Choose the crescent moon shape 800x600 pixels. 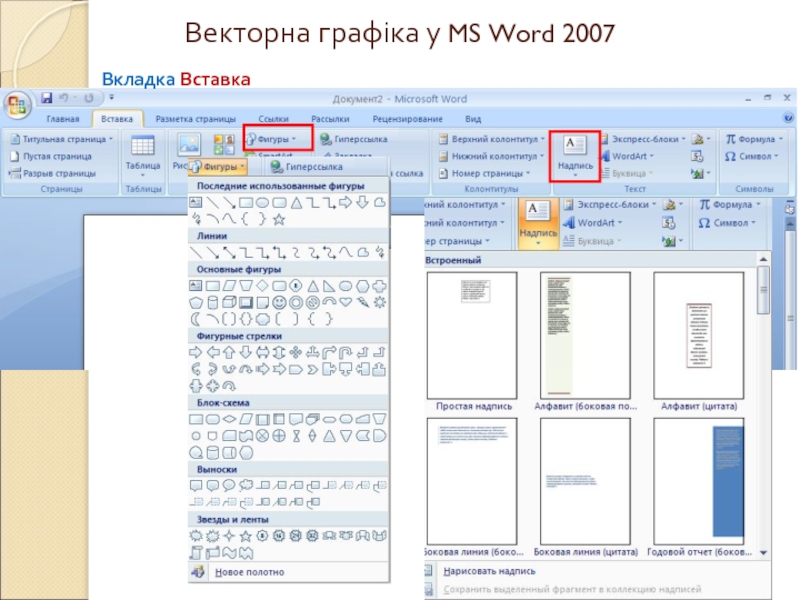pos(195,319)
